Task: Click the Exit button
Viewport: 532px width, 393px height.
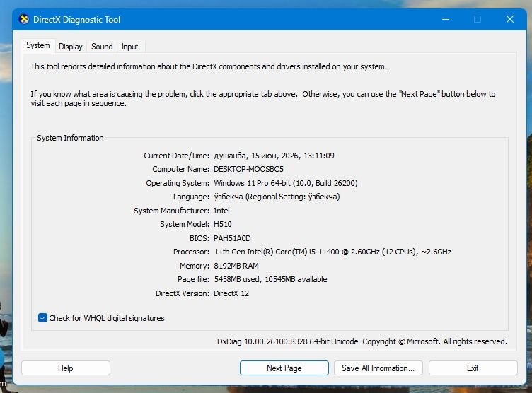Action: point(473,368)
